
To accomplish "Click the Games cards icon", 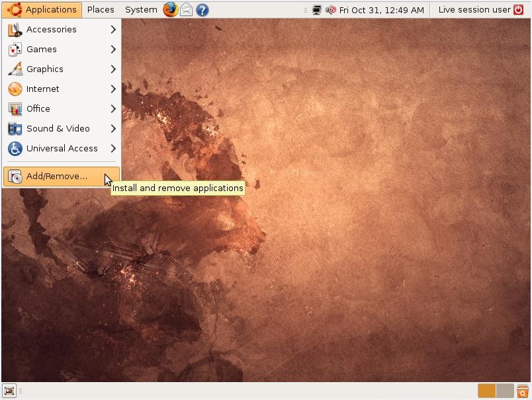I will tap(15, 50).
